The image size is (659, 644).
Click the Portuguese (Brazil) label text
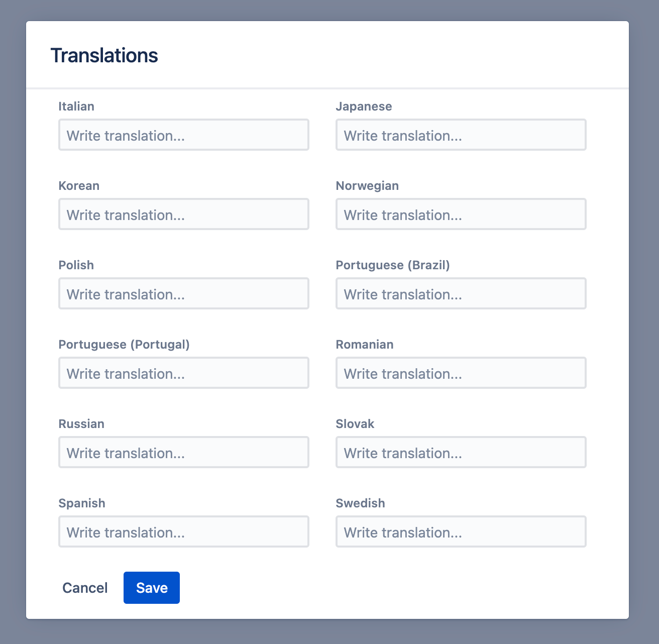(393, 265)
